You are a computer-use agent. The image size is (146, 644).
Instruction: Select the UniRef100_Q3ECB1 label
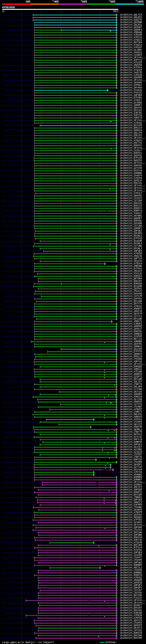(x=131, y=113)
